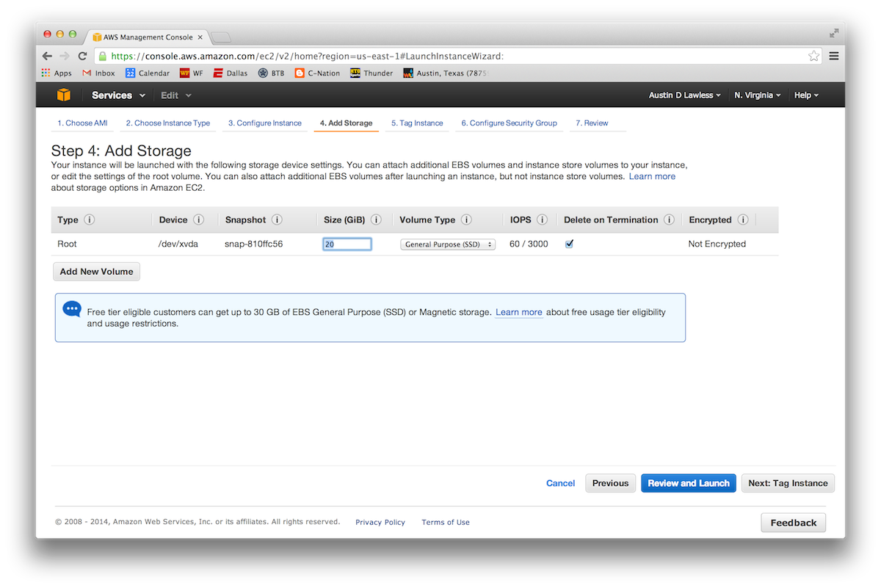Image resolution: width=881 pixels, height=588 pixels.
Task: Bookmark this page with star icon
Action: pos(813,56)
